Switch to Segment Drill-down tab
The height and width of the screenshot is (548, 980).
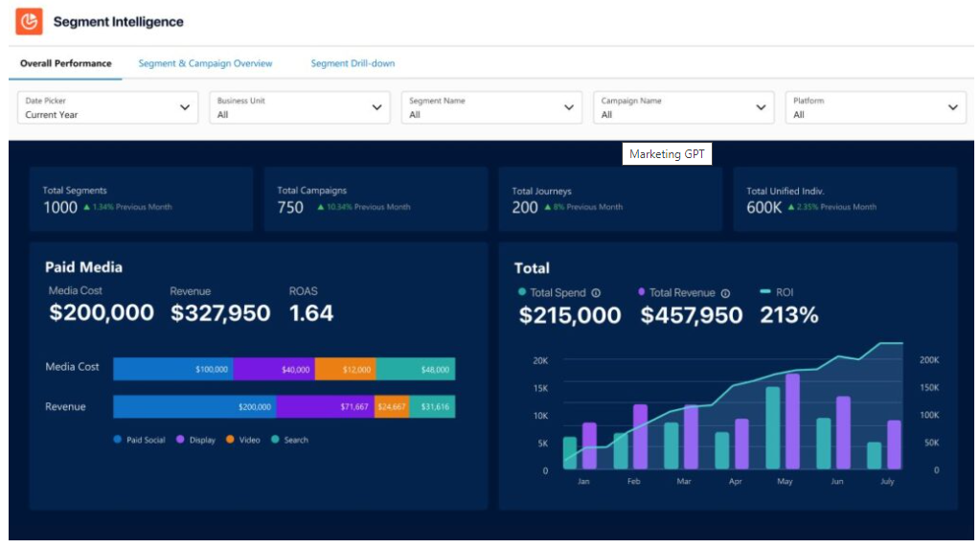[x=353, y=63]
